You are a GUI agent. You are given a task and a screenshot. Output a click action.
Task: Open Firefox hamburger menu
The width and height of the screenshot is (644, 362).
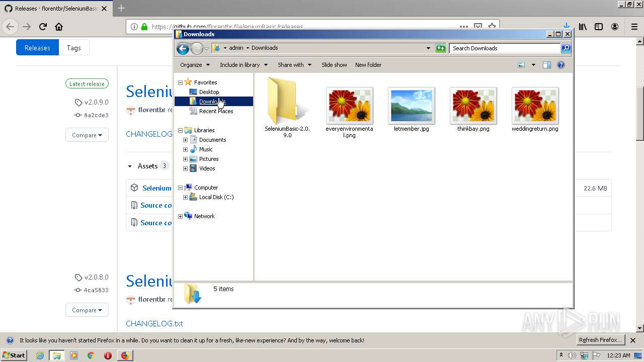(x=634, y=27)
